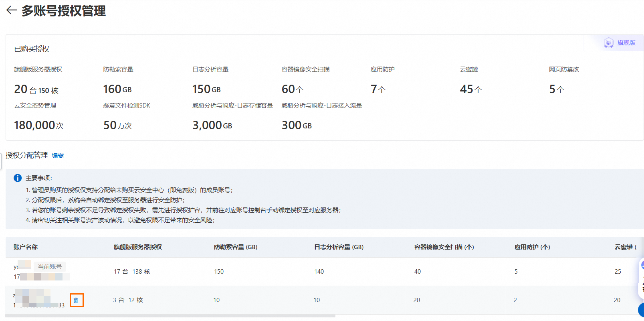Click the 45 个 云蜜罐 value
This screenshot has width=644, height=321.
(x=471, y=89)
